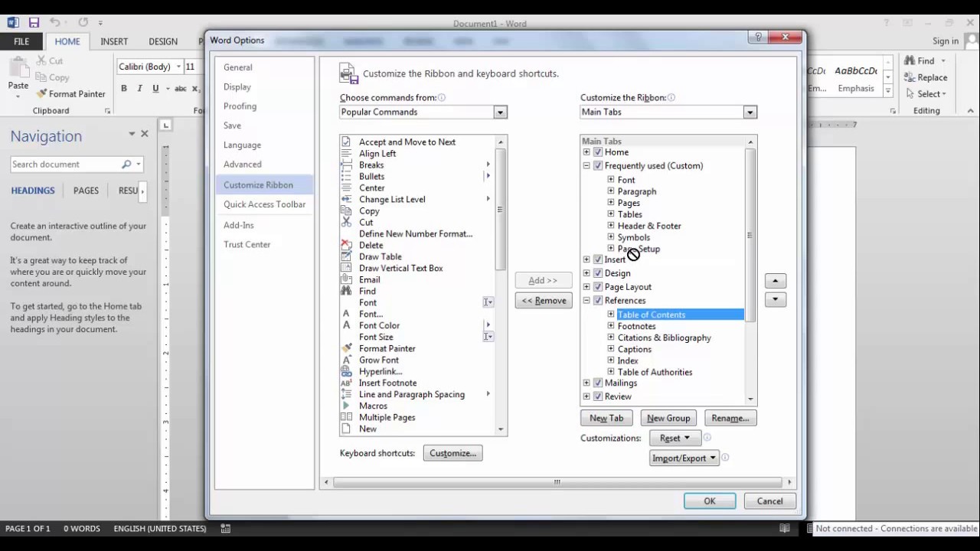The width and height of the screenshot is (980, 551).
Task: Click the dialog horizontal scrollbar thumb
Action: click(x=557, y=482)
